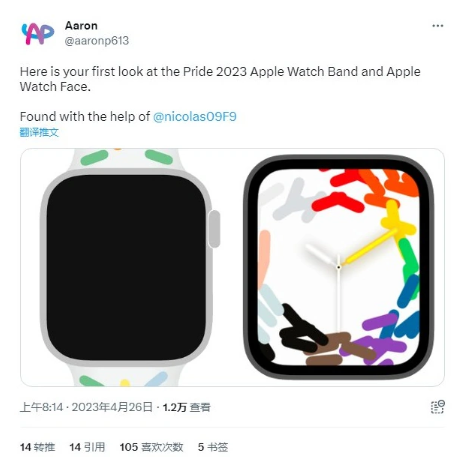Click the tweet text about Pride 2023
466x471 pixels.
coord(220,79)
